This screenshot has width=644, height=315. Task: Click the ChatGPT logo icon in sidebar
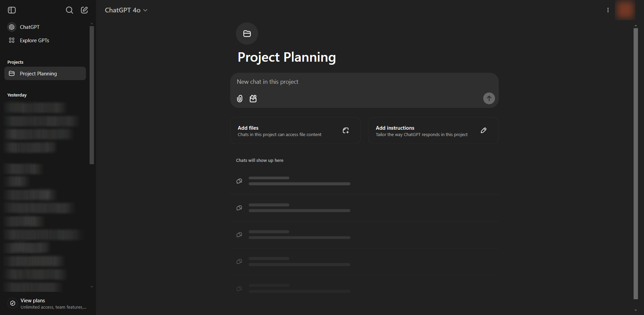click(x=12, y=27)
